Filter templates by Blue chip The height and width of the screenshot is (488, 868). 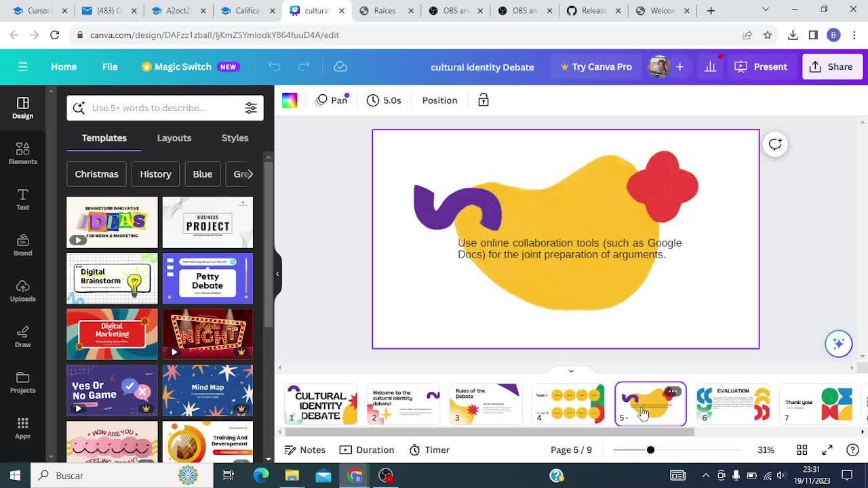202,174
